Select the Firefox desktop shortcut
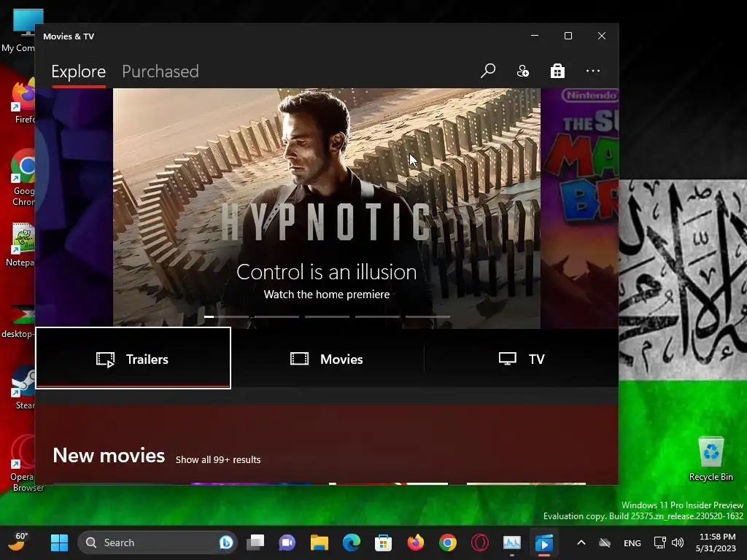Viewport: 747px width, 560px height. [21, 101]
